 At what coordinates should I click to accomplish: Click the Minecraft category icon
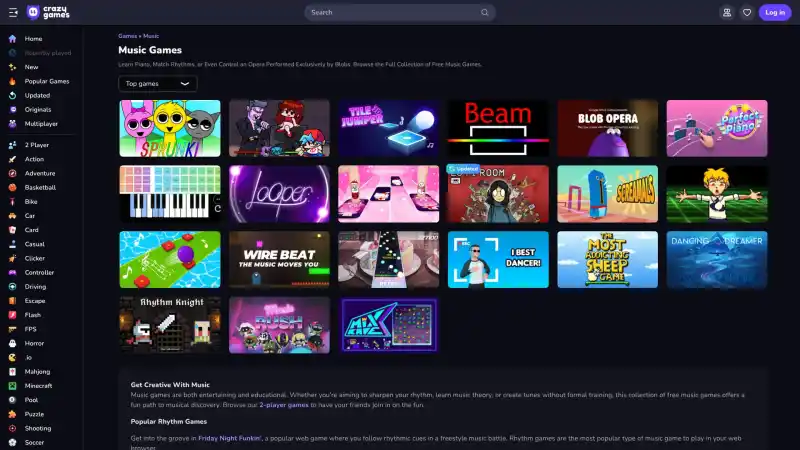pyautogui.click(x=12, y=386)
